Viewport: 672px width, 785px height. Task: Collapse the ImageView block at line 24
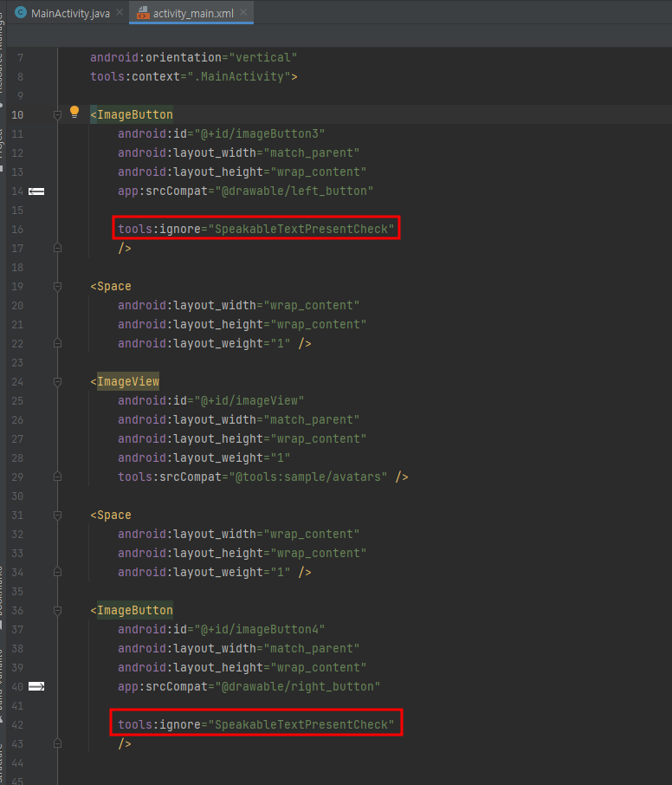click(57, 382)
